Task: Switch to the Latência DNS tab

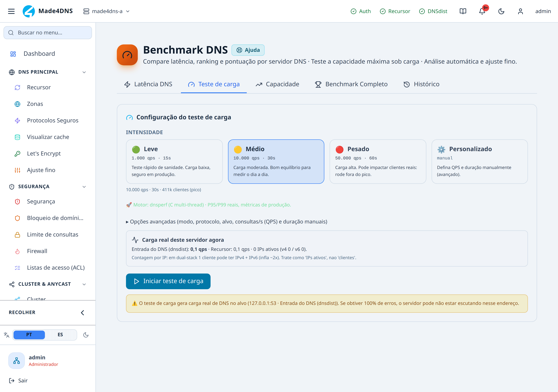Action: pyautogui.click(x=148, y=84)
